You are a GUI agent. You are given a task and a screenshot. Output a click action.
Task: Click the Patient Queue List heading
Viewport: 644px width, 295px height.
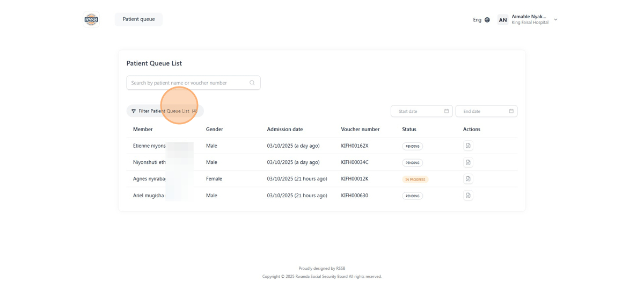click(154, 63)
